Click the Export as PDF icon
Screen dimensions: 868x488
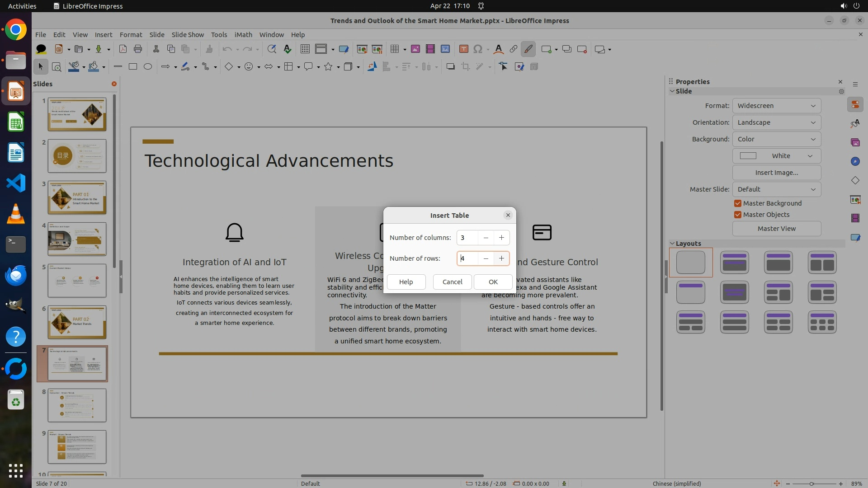[x=123, y=49]
